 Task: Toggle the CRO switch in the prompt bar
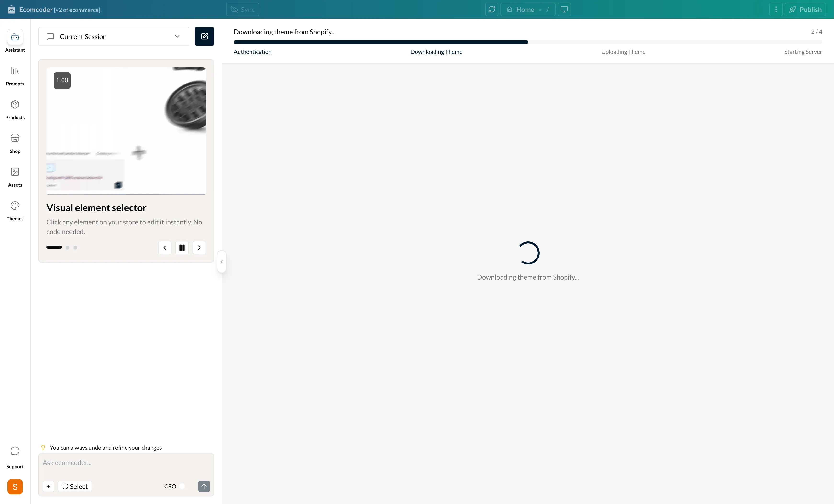(183, 487)
